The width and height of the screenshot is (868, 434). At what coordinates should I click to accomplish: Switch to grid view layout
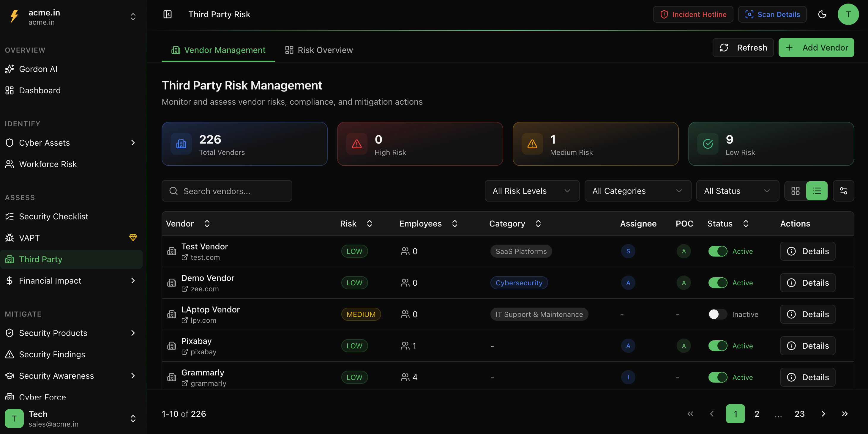click(795, 191)
